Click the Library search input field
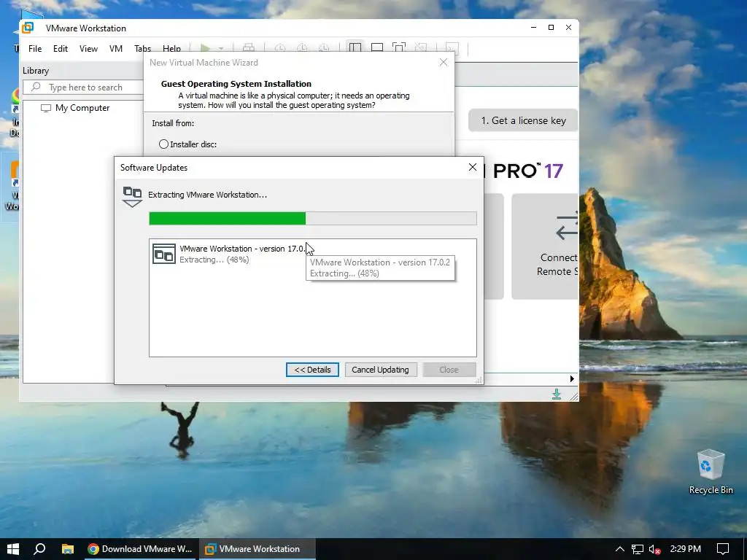 [x=84, y=87]
